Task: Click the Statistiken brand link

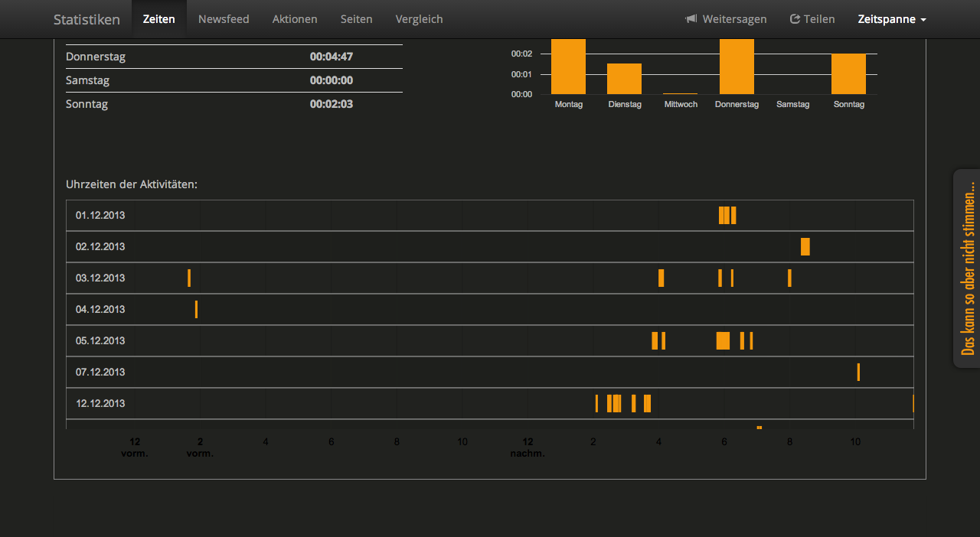Action: (87, 19)
